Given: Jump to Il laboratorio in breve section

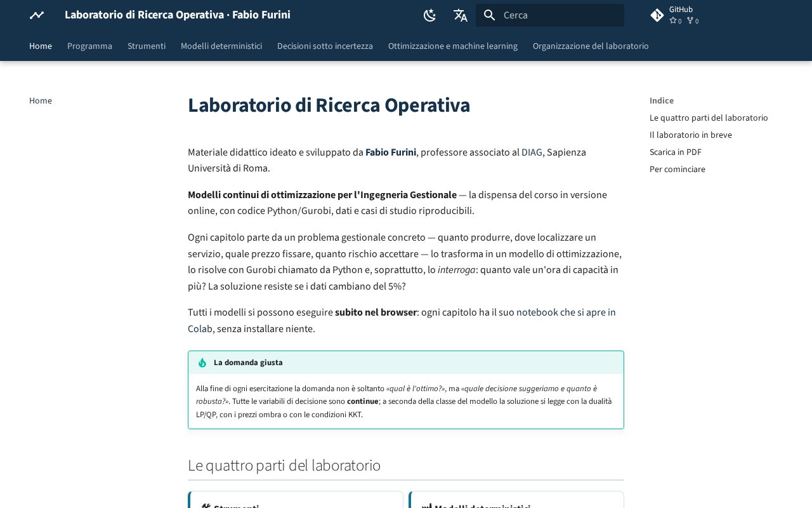Looking at the screenshot, I should tap(691, 135).
